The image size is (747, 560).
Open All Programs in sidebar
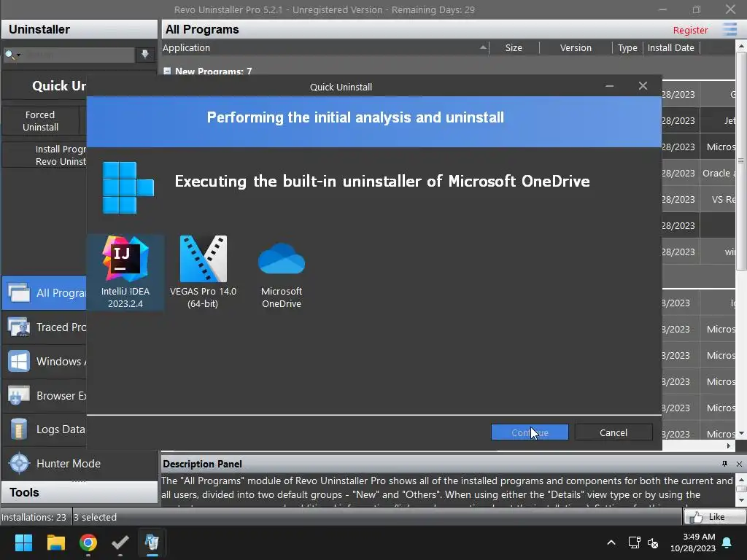[44, 293]
